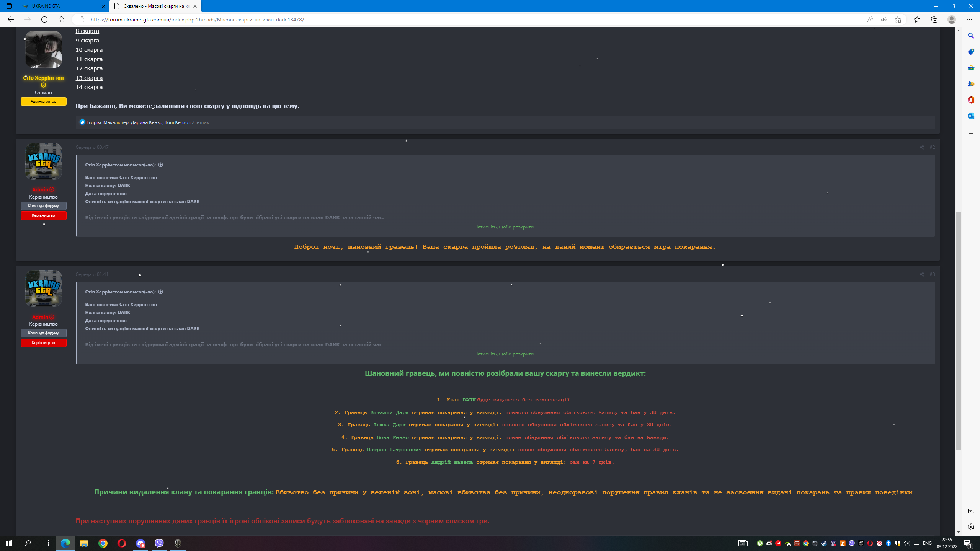Open Google Chrome from the taskbar
The image size is (980, 551).
(103, 543)
